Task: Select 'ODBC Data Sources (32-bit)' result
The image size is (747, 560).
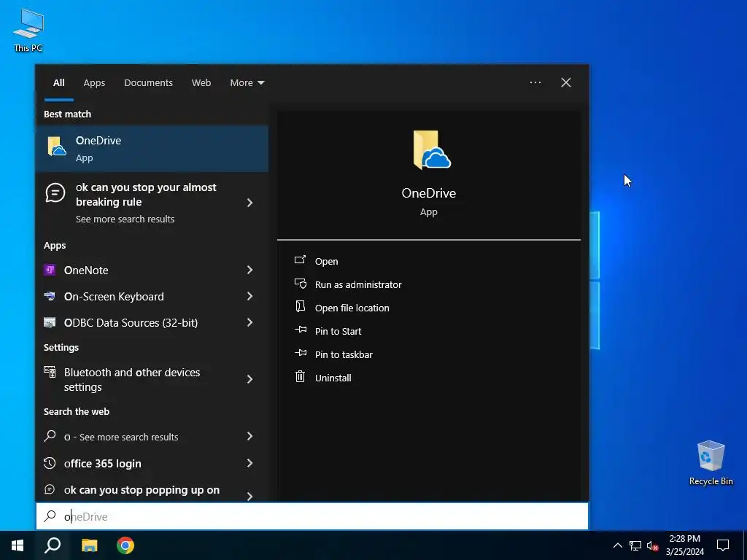Action: point(131,322)
